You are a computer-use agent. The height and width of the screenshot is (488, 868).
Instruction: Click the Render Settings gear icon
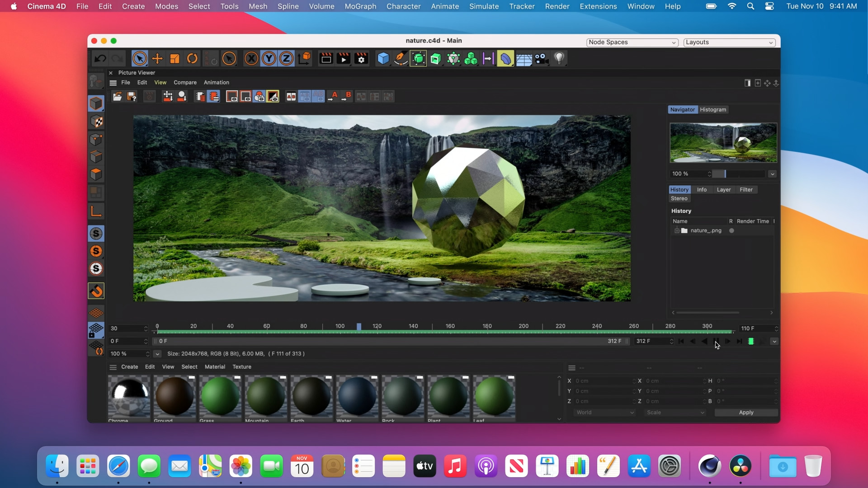361,58
